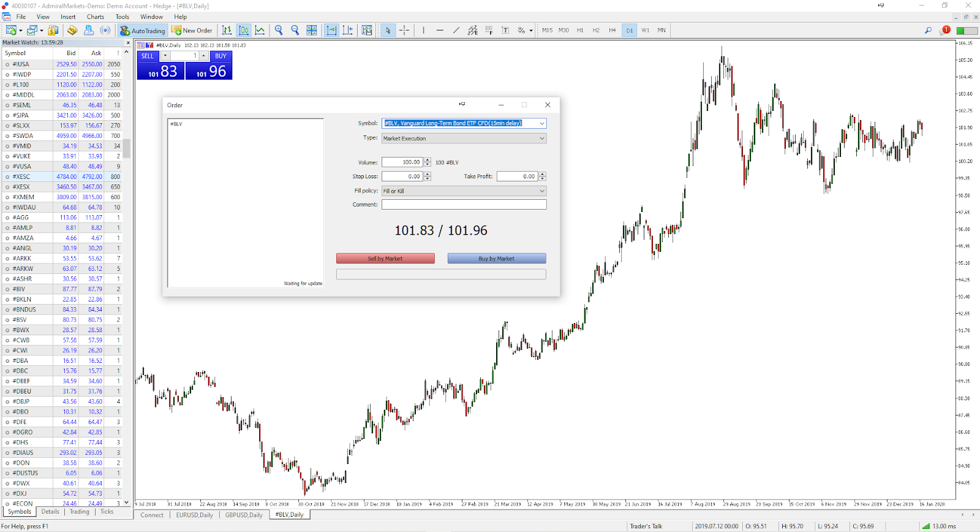This screenshot has height=532, width=980.
Task: Select the D1 timeframe button
Action: 630,30
